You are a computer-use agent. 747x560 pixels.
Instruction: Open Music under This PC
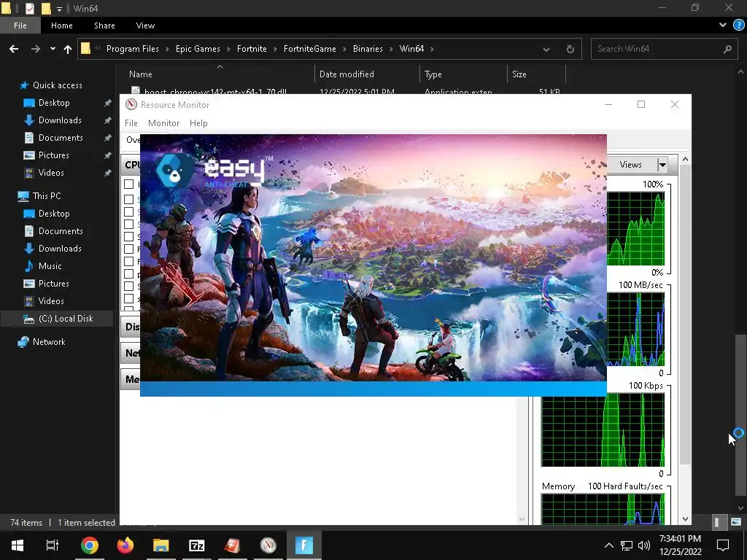[x=50, y=266]
